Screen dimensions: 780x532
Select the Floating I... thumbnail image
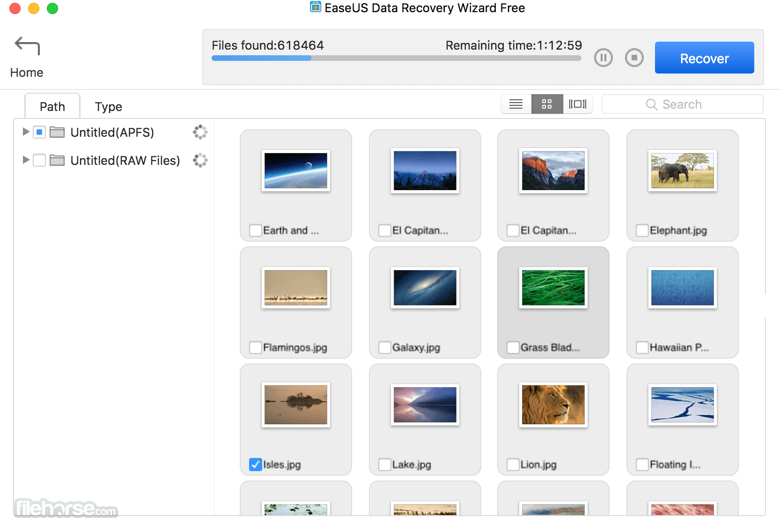683,405
